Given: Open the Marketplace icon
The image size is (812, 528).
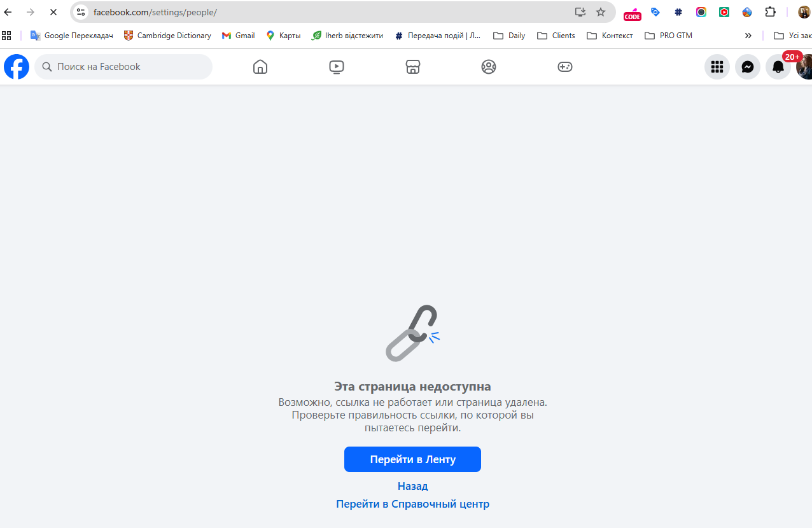Looking at the screenshot, I should (x=413, y=67).
